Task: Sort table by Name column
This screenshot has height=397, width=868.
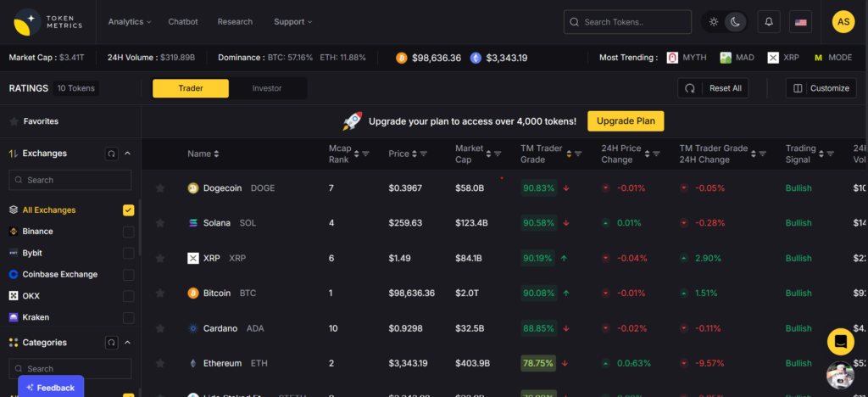Action: 203,154
